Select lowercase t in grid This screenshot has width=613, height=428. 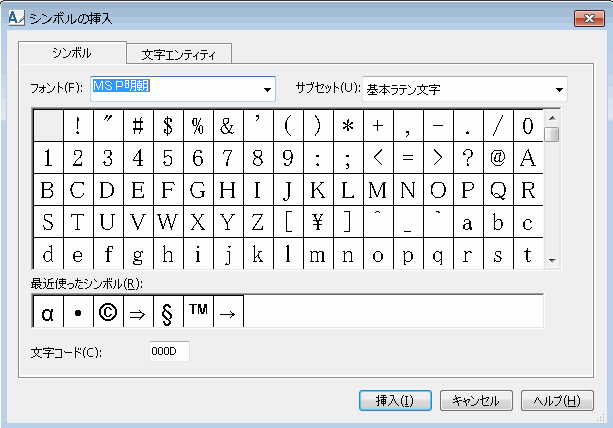pyautogui.click(x=528, y=253)
